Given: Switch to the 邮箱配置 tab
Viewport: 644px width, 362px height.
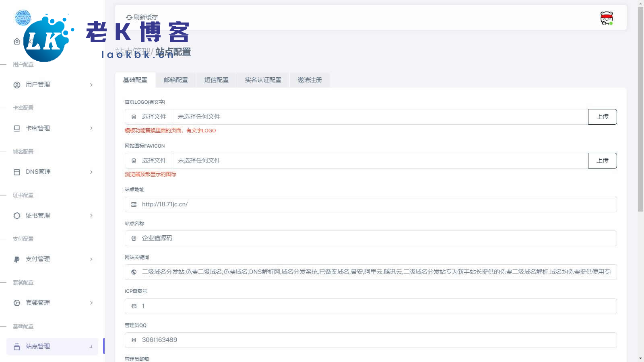Looking at the screenshot, I should 175,80.
